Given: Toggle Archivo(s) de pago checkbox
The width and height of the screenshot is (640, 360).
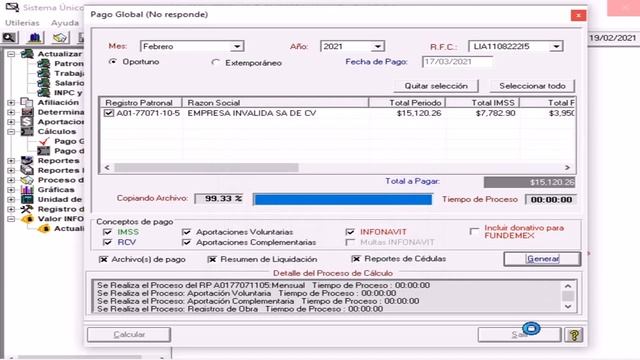Looking at the screenshot, I should [103, 259].
